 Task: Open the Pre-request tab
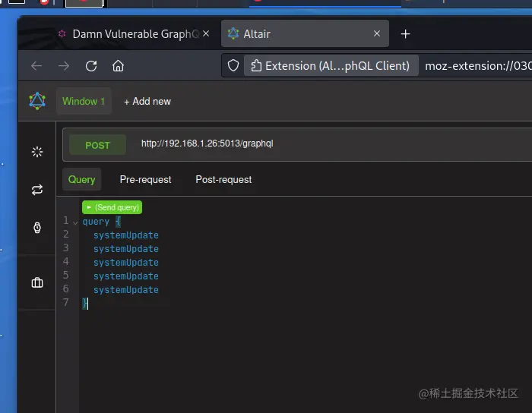point(146,179)
